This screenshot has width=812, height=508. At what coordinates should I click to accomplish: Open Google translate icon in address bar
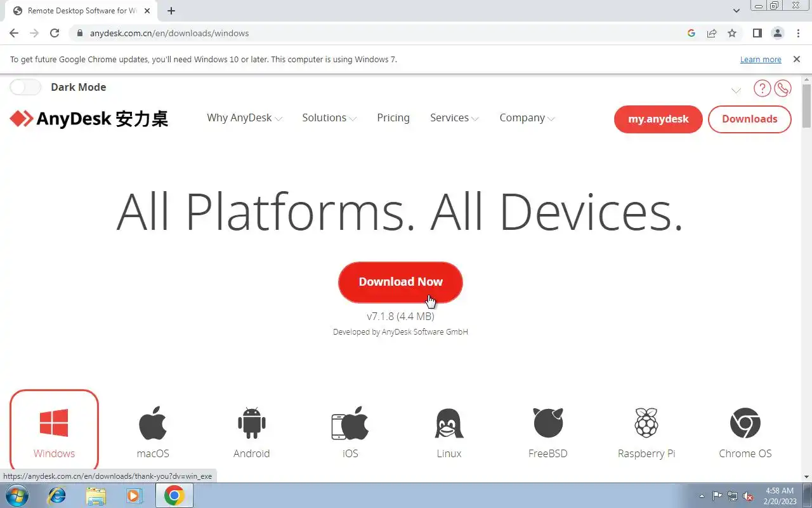point(691,33)
